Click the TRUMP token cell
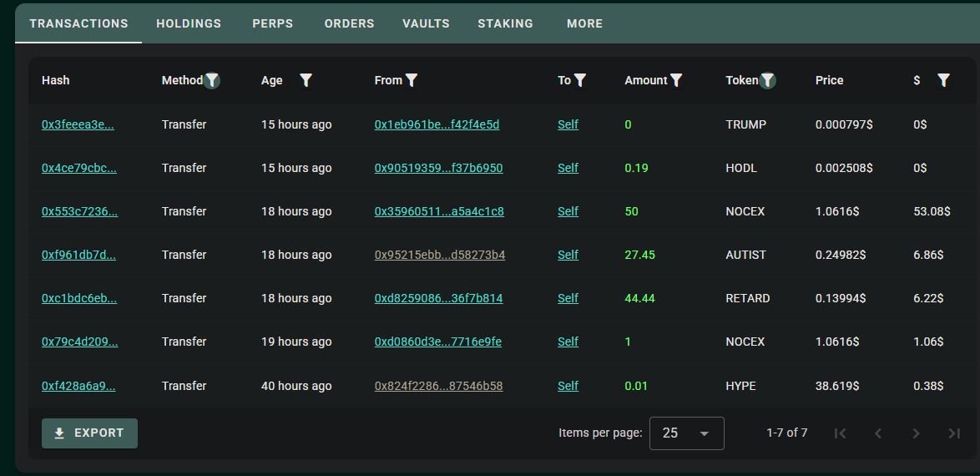 tap(745, 124)
